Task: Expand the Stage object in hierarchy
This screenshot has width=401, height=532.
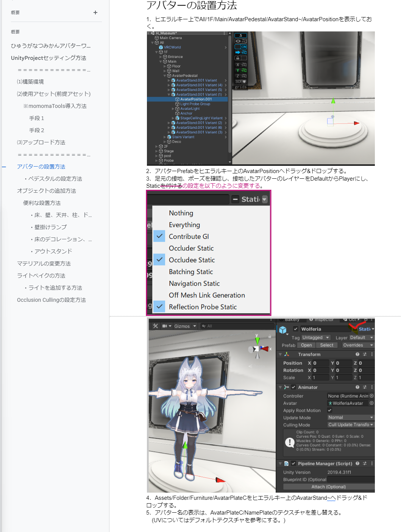Action: coord(156,151)
